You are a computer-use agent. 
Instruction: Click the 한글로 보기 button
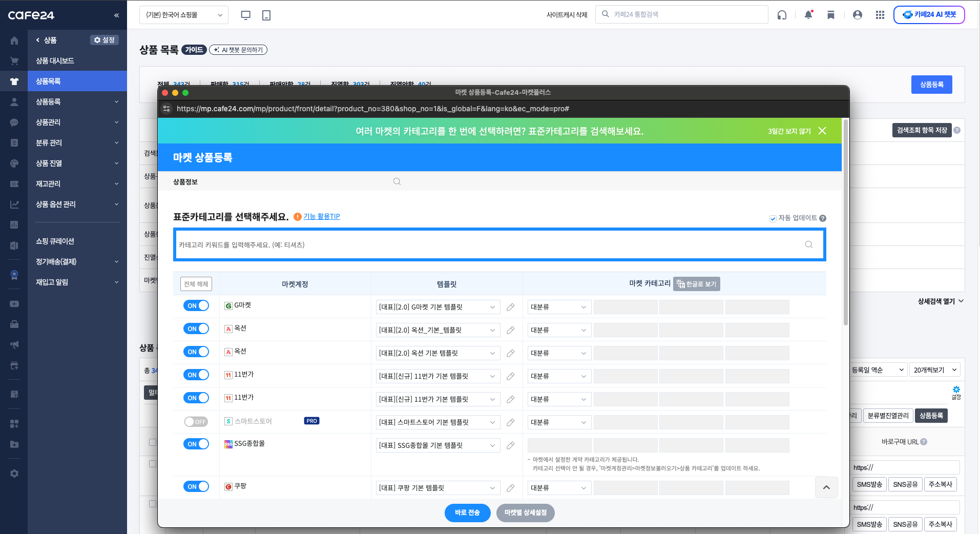pos(697,284)
